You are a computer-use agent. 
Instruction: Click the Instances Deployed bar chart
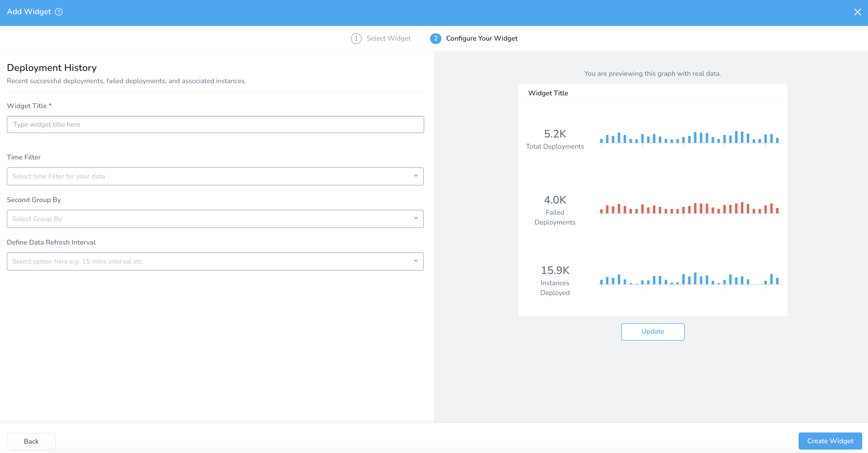[x=689, y=280]
